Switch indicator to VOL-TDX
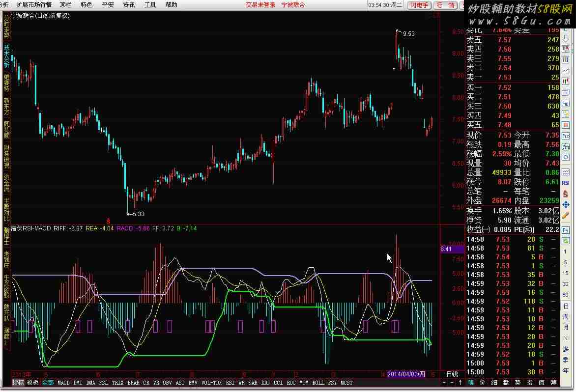Viewport: 576px width, 392px height. click(212, 383)
